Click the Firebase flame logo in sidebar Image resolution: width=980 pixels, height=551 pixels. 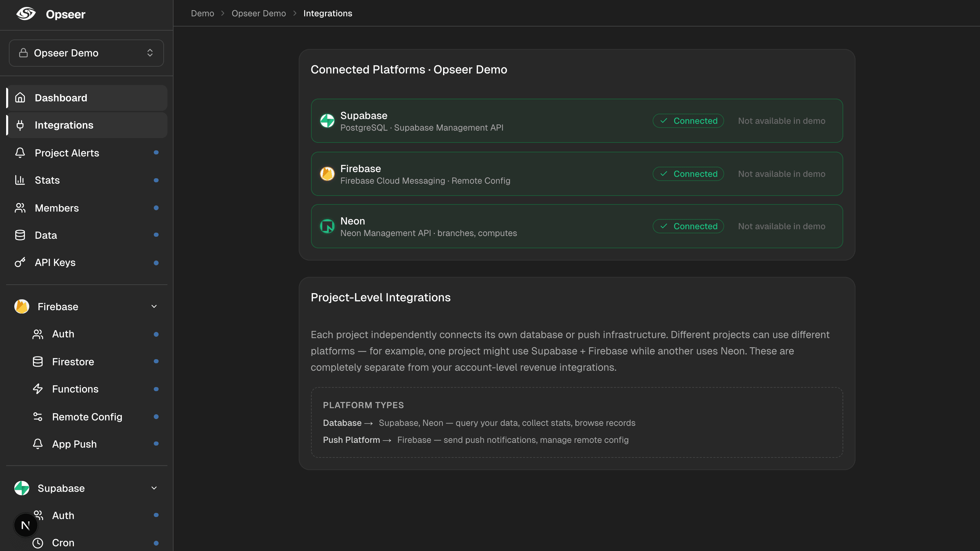click(22, 306)
